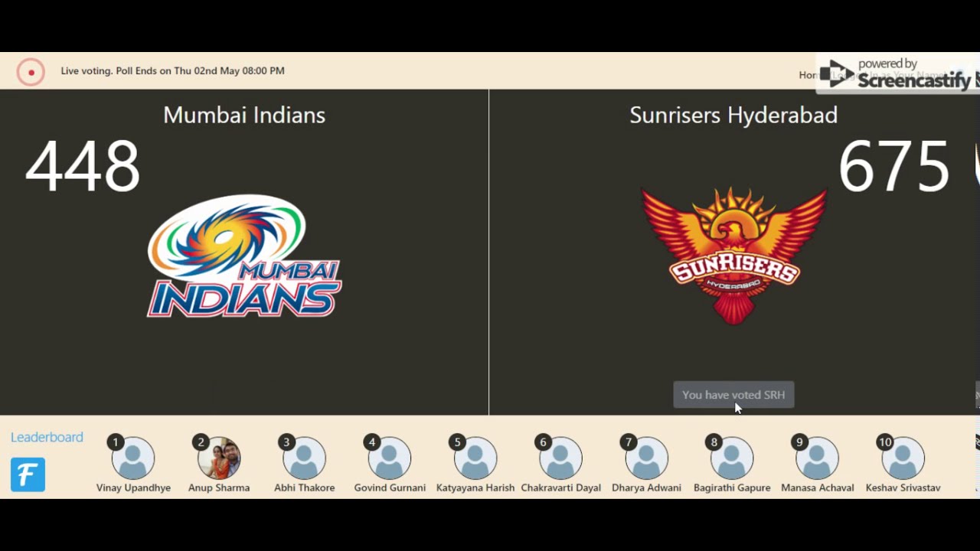
Task: Click the name label "Dharya Adwani"
Action: click(x=646, y=487)
